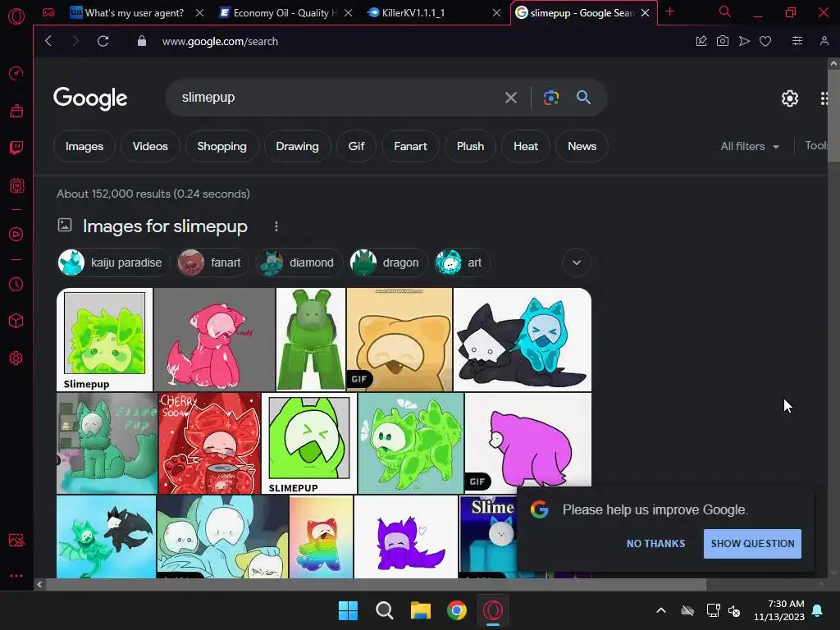The image size is (840, 630).
Task: Open Google apps grid
Action: point(824,98)
